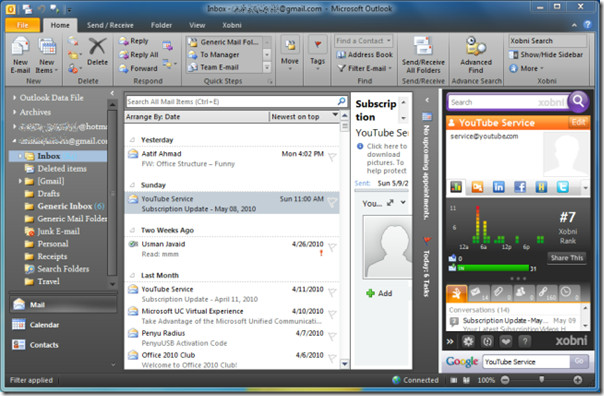The image size is (604, 396).
Task: Click the Facebook icon in Xobni sidebar
Action: [520, 187]
